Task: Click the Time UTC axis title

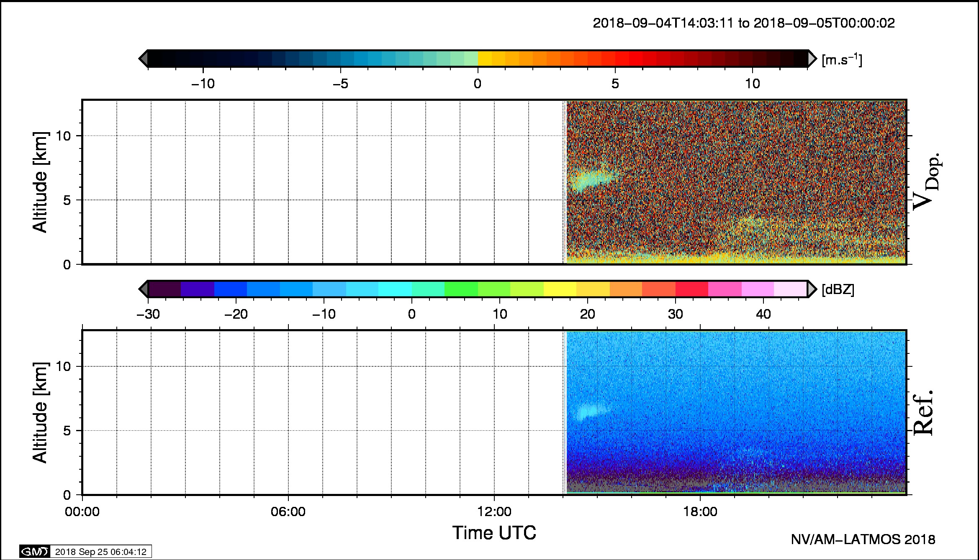Action: 494,533
